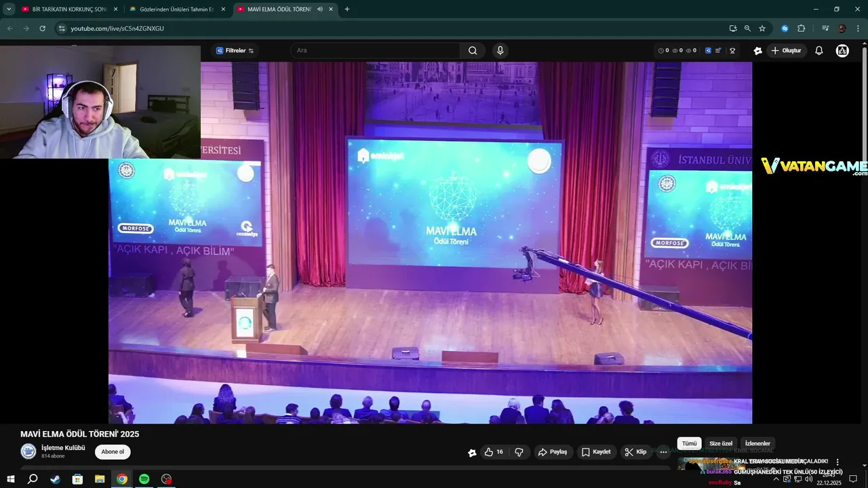This screenshot has height=488, width=868.
Task: Click the YouTube search field Ara
Action: 376,50
